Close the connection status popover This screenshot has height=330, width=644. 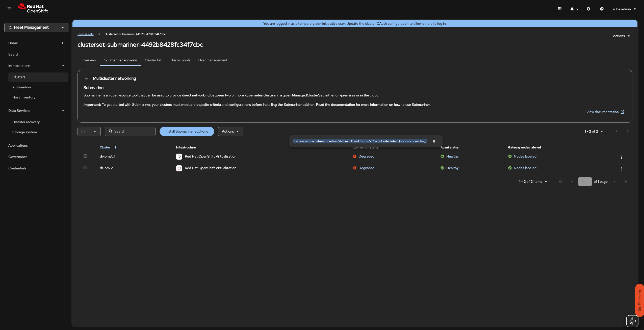434,141
